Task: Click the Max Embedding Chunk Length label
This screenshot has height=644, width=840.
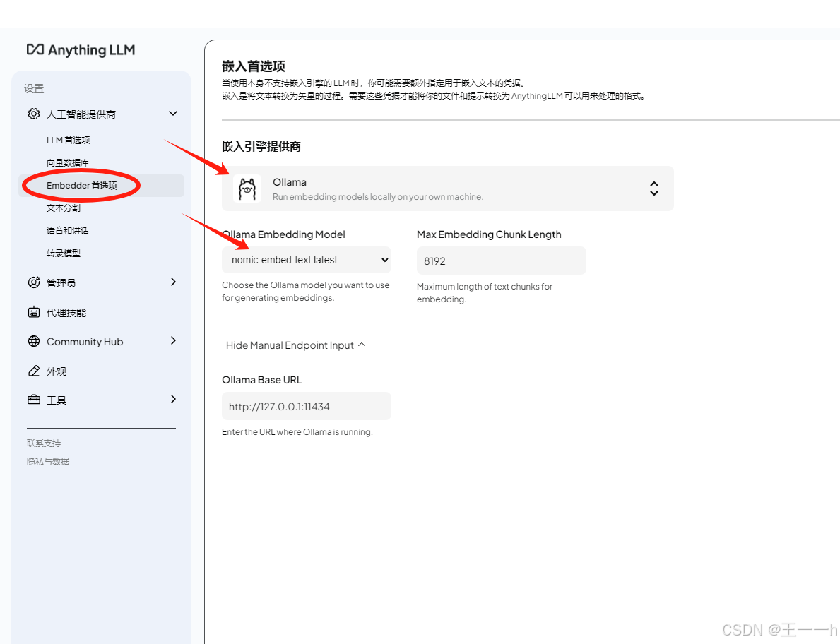Action: point(489,234)
